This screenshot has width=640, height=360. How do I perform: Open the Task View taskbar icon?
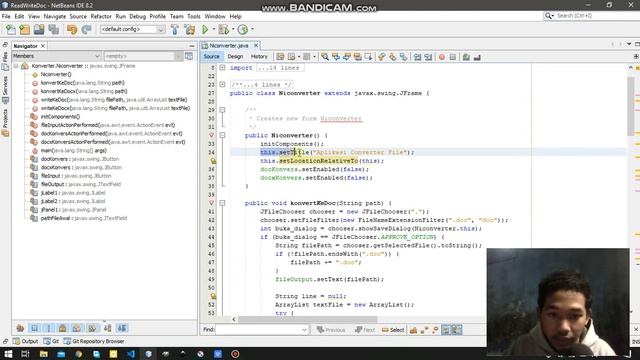(x=25, y=354)
